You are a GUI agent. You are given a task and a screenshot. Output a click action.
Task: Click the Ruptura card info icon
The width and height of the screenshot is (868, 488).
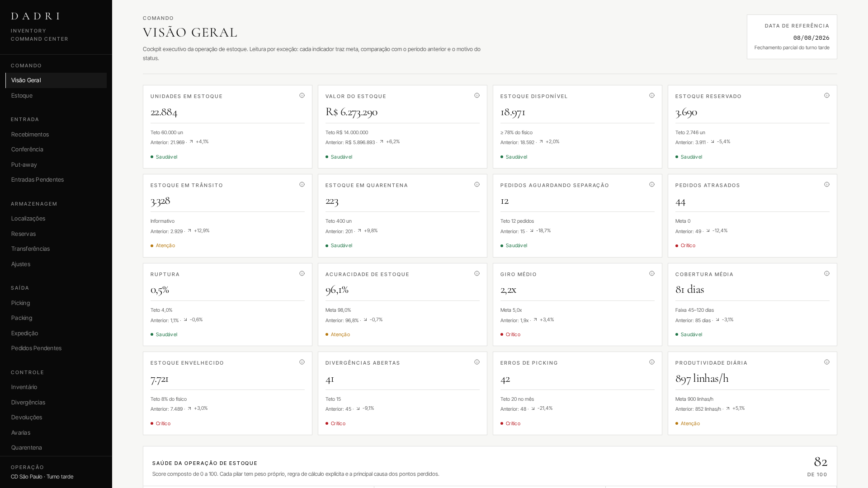[302, 273]
